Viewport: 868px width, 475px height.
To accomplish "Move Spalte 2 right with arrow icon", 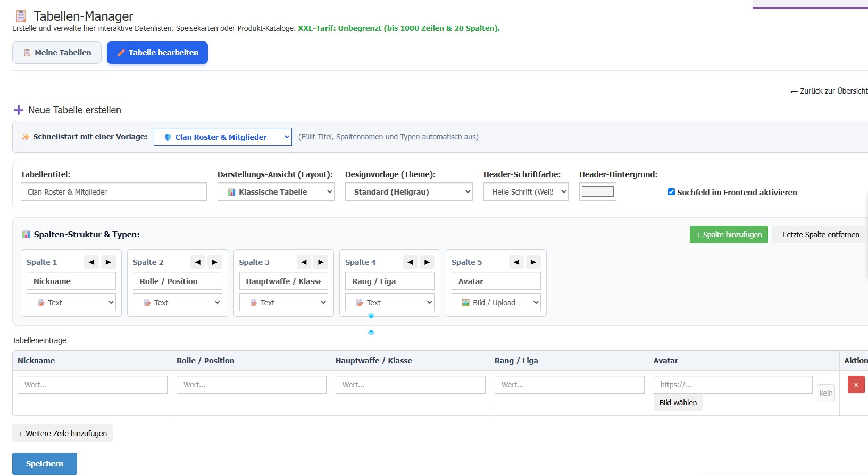I will point(215,262).
